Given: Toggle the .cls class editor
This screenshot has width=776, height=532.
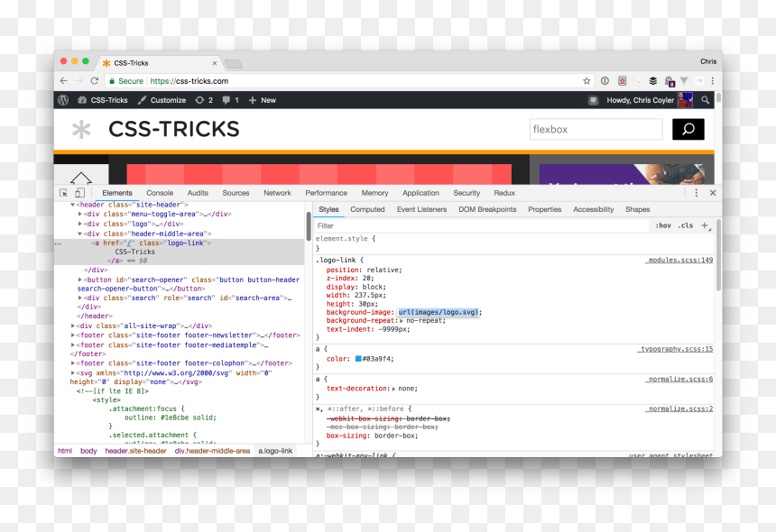Looking at the screenshot, I should click(x=686, y=225).
